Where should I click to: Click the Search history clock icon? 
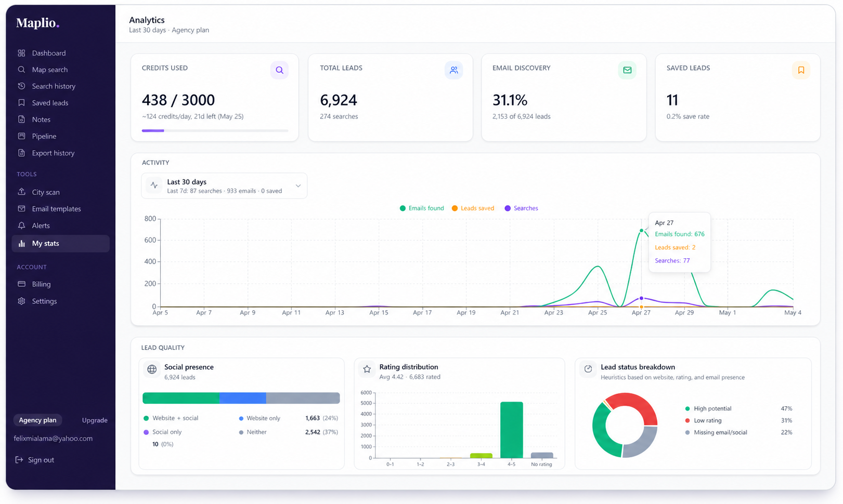tap(21, 86)
